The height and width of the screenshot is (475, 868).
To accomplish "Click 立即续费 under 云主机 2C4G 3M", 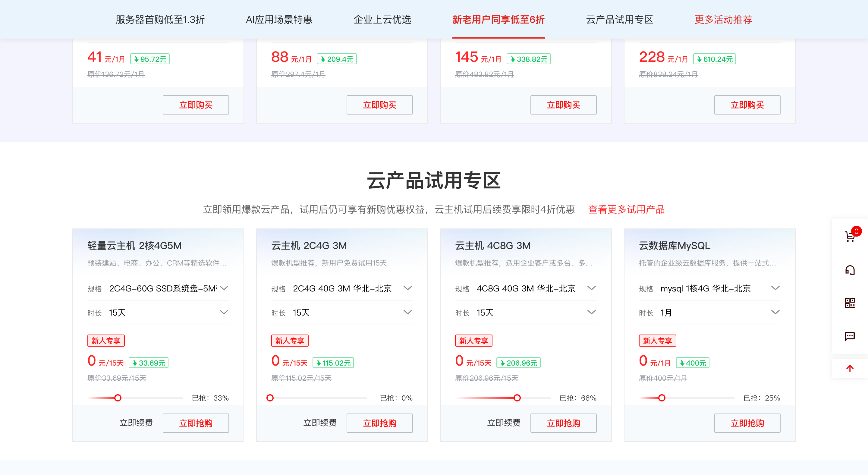I will (x=320, y=423).
